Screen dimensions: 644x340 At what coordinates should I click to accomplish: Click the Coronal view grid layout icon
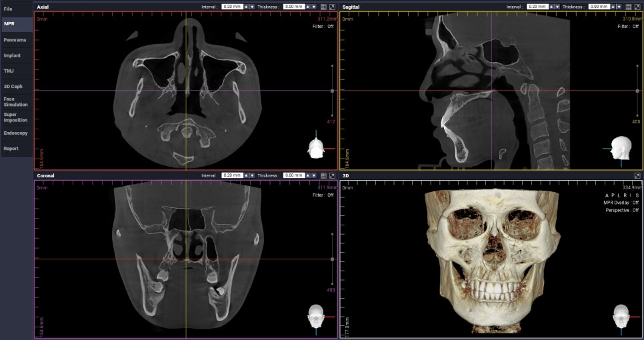coord(323,175)
